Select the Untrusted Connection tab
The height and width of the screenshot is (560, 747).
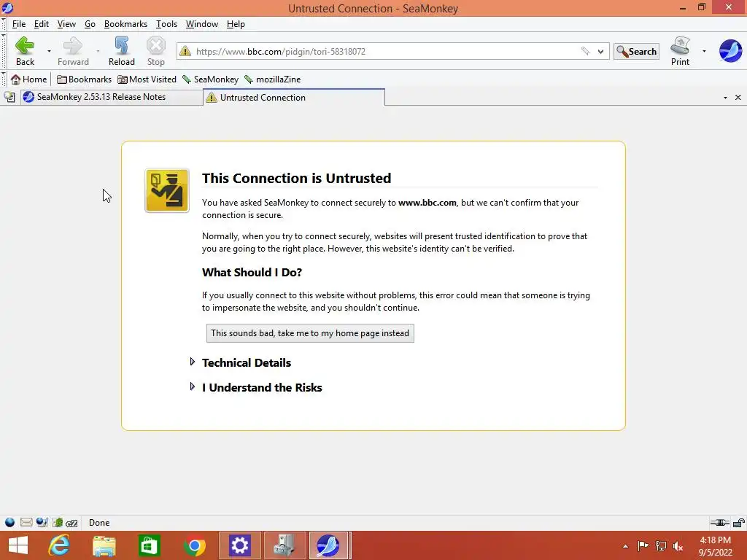tap(294, 97)
